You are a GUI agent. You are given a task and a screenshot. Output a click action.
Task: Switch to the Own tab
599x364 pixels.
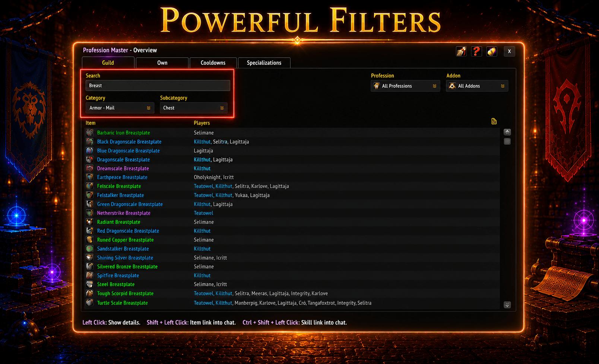coord(162,63)
